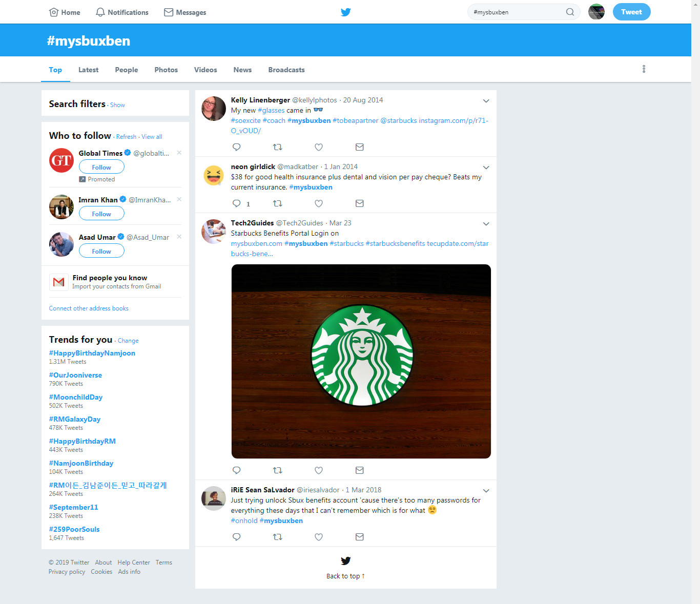Open the Starbucks logo image

point(361,361)
